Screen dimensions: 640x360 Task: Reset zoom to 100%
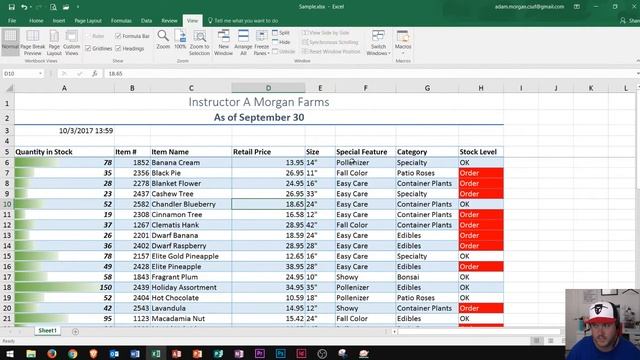(180, 40)
